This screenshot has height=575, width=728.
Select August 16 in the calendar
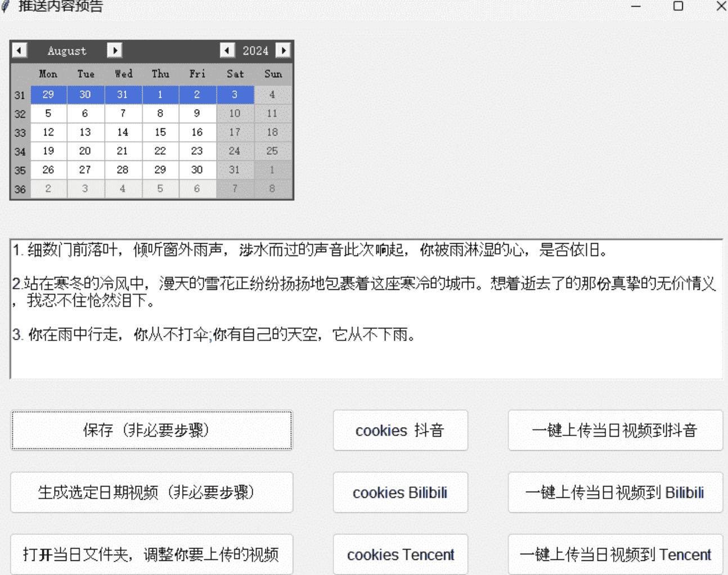point(197,132)
